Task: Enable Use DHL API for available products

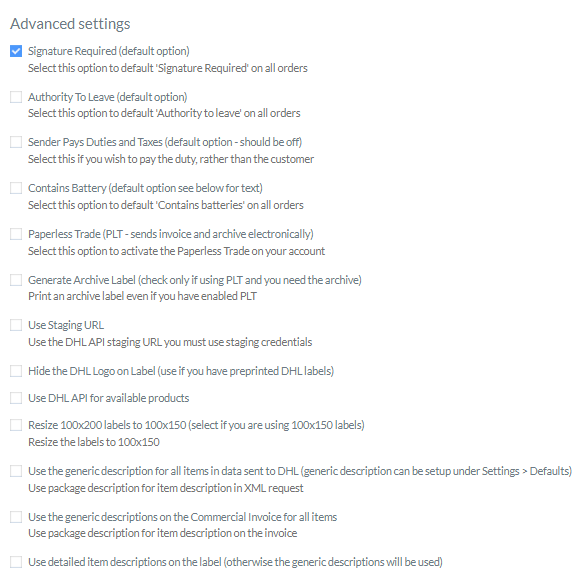Action: [16, 398]
